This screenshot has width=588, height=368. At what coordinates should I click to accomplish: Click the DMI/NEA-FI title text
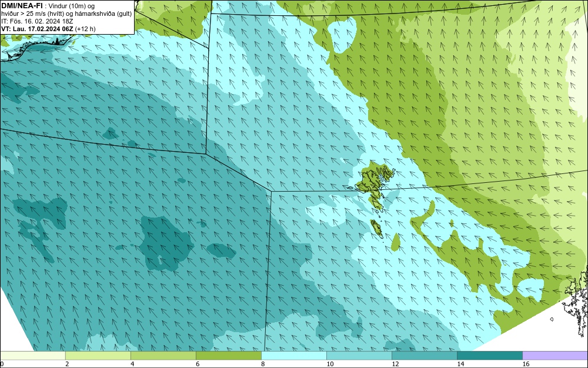pos(21,6)
